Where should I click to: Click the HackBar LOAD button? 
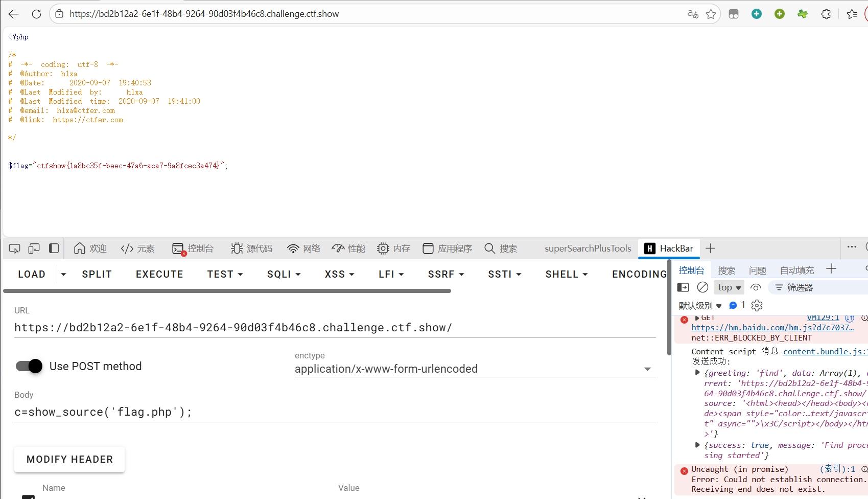click(32, 275)
